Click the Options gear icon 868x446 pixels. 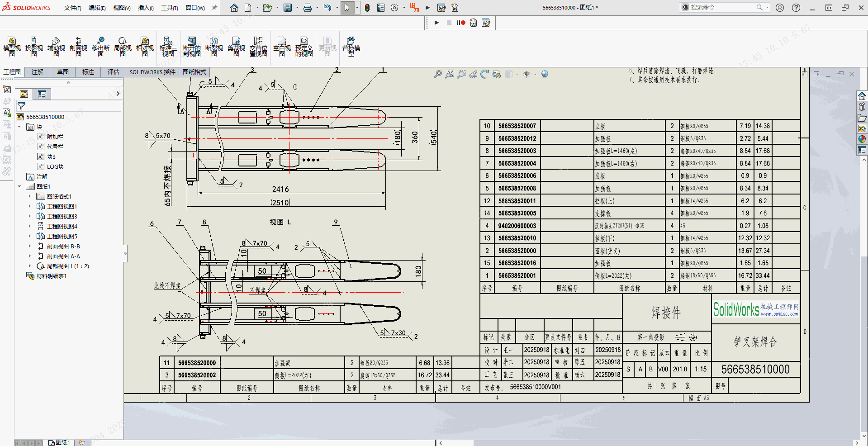394,8
